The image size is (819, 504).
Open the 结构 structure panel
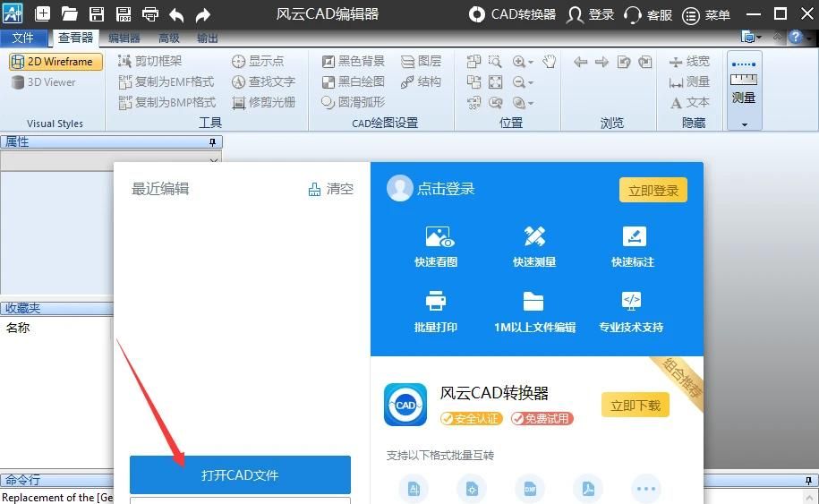coord(421,82)
